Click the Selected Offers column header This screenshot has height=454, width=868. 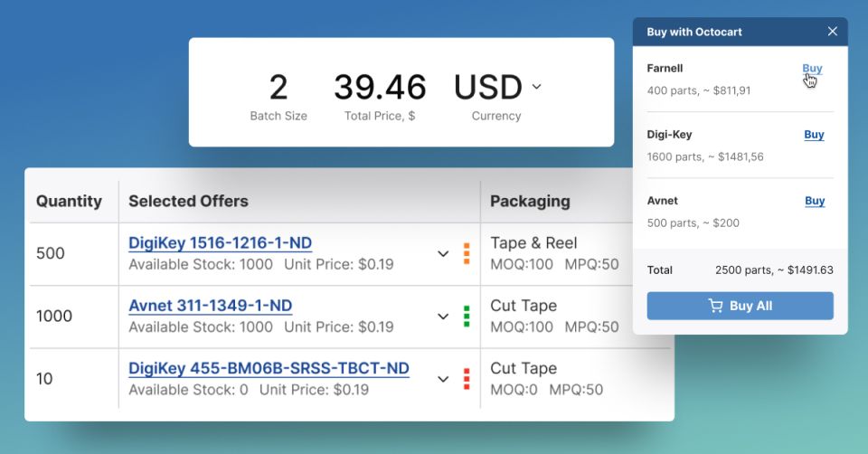pyautogui.click(x=188, y=201)
